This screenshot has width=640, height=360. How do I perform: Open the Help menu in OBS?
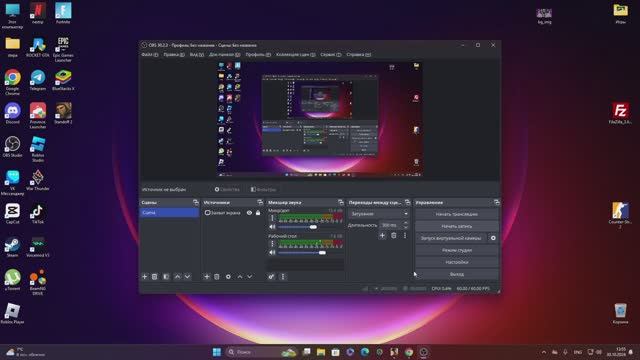(x=359, y=55)
